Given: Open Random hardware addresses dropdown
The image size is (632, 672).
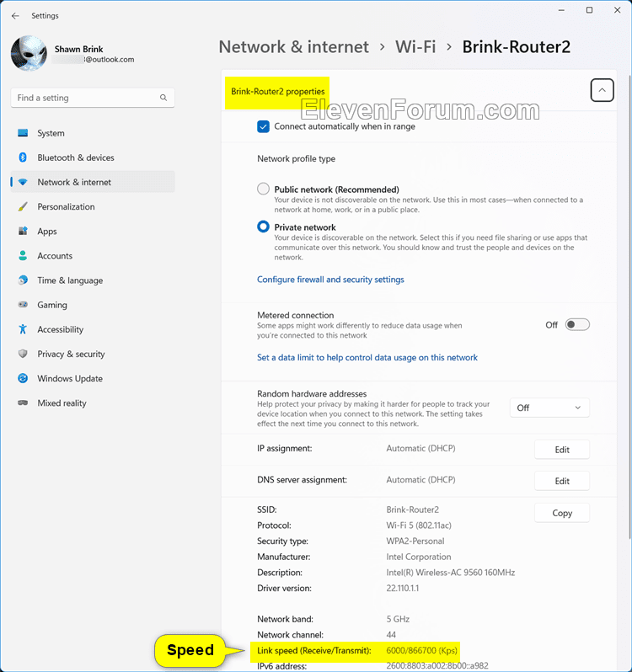Looking at the screenshot, I should (549, 408).
